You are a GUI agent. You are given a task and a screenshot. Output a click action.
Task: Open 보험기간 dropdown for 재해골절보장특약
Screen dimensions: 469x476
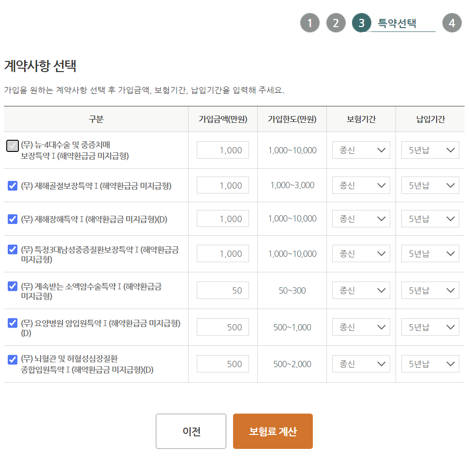(x=361, y=185)
